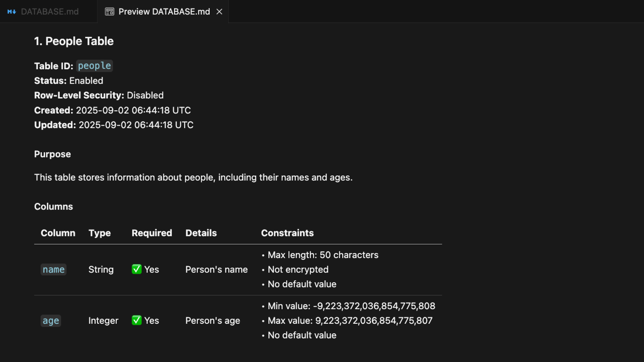The image size is (644, 362).
Task: Click the Required table header
Action: pyautogui.click(x=151, y=233)
